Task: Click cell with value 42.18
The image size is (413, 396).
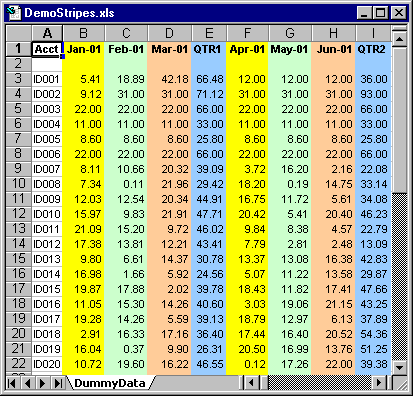Action: (x=169, y=79)
